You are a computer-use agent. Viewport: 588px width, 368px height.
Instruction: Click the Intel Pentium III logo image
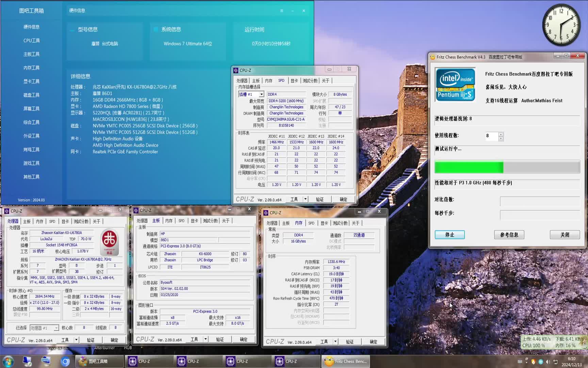(455, 85)
